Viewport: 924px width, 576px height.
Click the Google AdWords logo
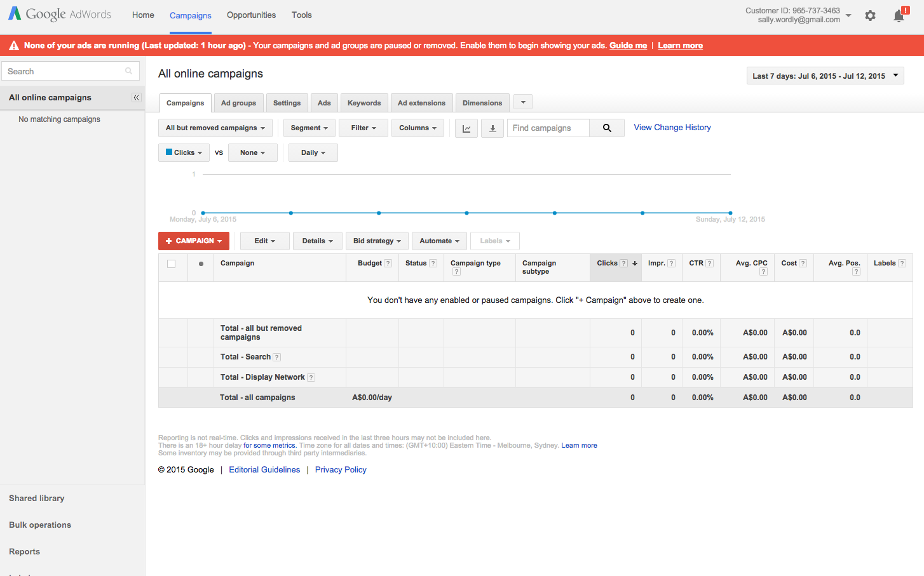tap(60, 15)
